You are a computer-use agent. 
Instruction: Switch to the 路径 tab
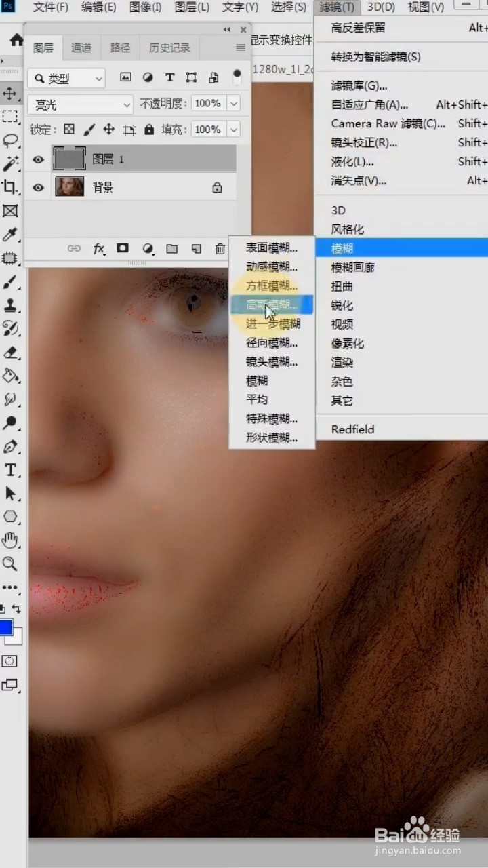pos(120,47)
